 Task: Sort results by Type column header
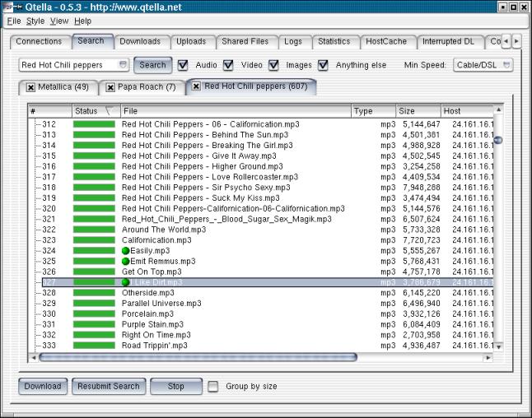374,111
